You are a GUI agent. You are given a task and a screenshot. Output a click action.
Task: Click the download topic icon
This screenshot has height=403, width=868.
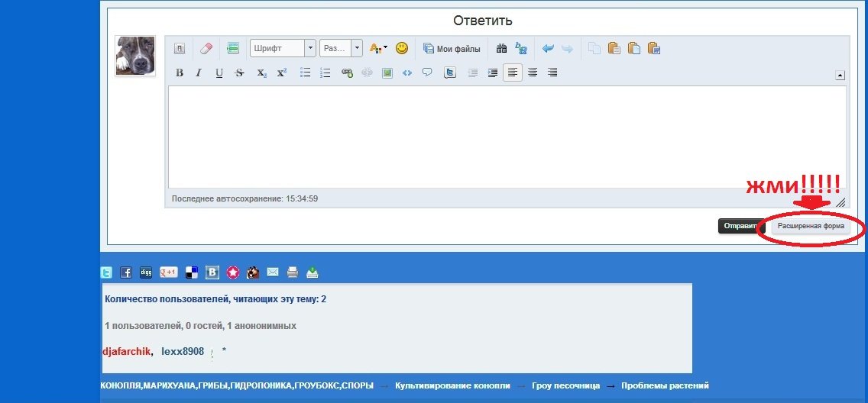(x=313, y=272)
